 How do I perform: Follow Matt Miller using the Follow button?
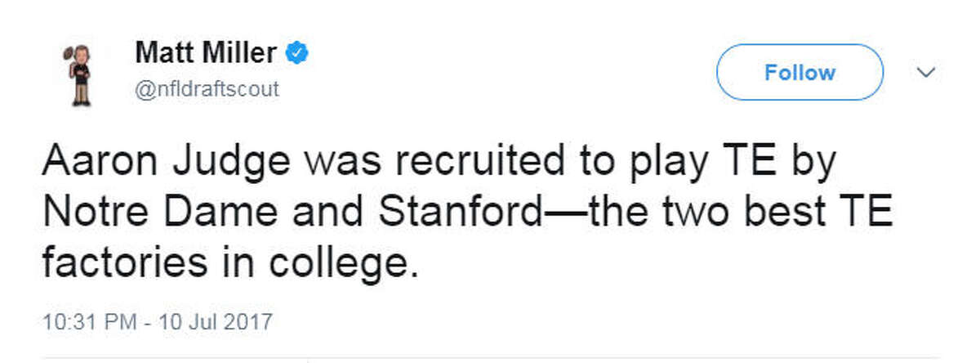pos(800,73)
